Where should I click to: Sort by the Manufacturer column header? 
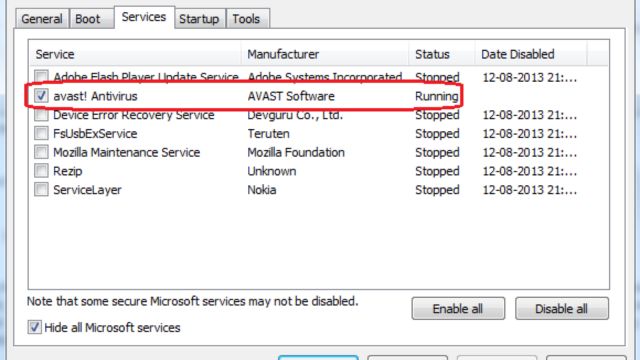click(x=325, y=54)
